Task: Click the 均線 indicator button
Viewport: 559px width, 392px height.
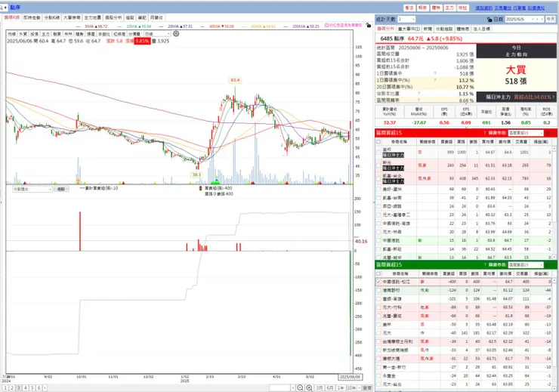Action: 12,34
